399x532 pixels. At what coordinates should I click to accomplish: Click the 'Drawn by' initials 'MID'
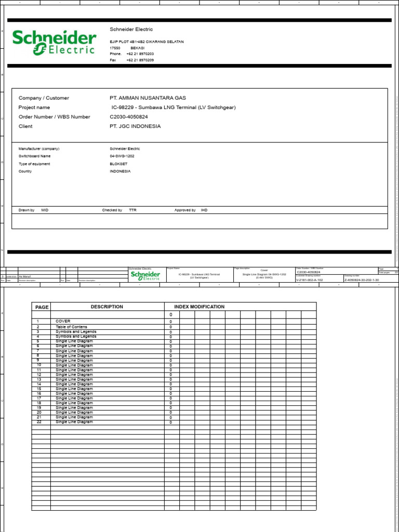pyautogui.click(x=45, y=210)
